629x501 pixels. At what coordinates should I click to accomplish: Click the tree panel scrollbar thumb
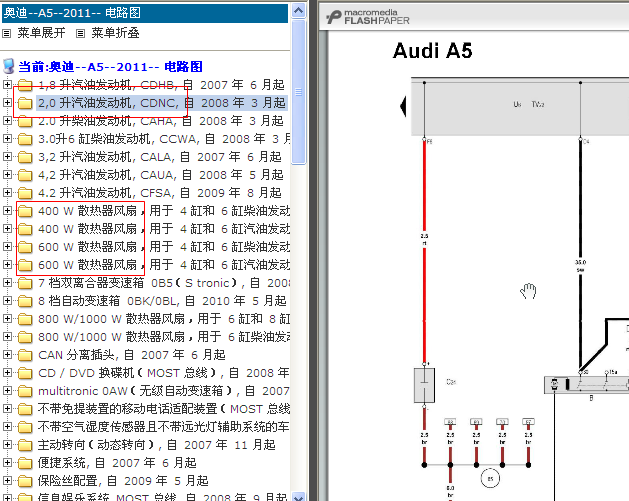[298, 92]
